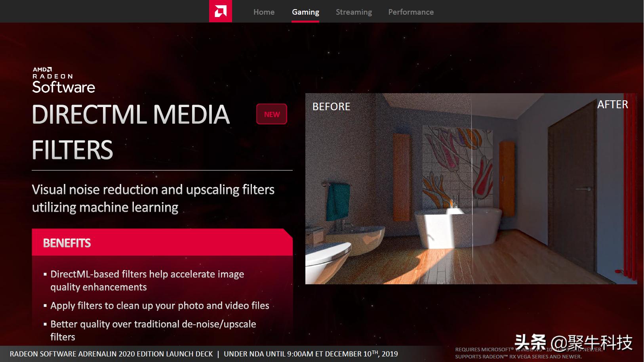Click the BENEFITS header bar
The image size is (644, 362).
click(x=162, y=243)
